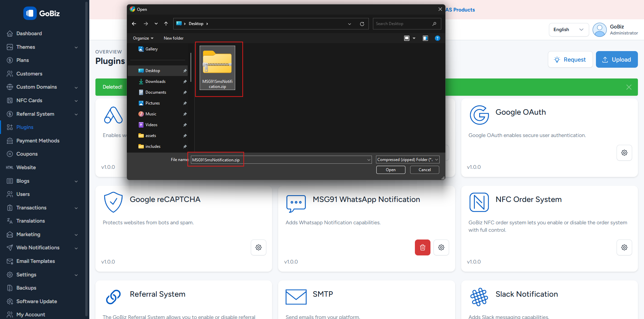Open Google OAuth plugin settings gear
Image resolution: width=644 pixels, height=319 pixels.
(x=624, y=153)
